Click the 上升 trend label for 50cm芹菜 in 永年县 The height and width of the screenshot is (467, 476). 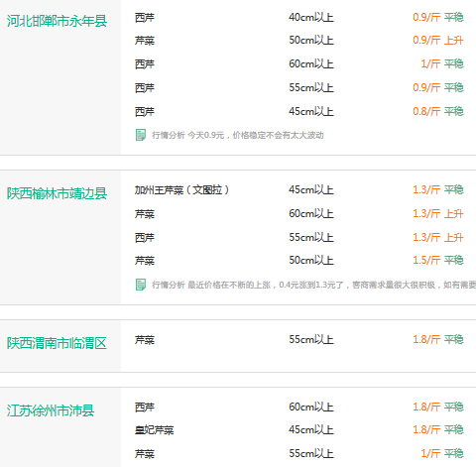453,41
